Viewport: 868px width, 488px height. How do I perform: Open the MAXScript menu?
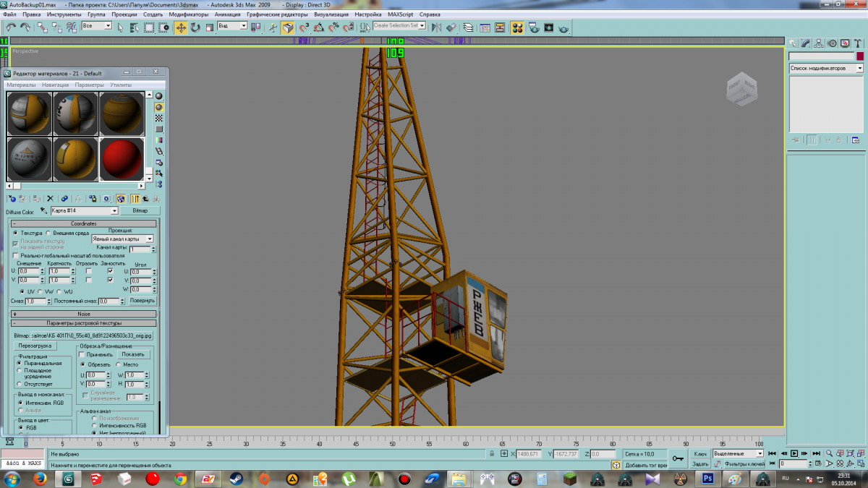tap(401, 14)
